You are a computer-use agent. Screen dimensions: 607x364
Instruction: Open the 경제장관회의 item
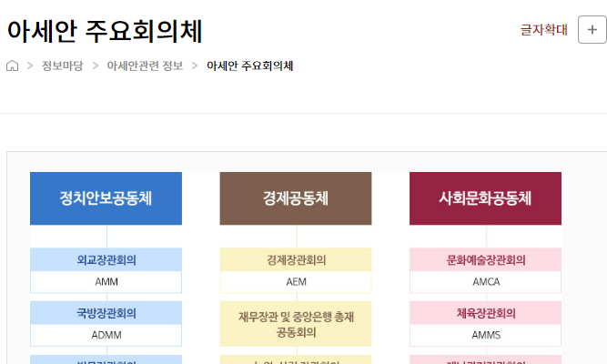[296, 259]
